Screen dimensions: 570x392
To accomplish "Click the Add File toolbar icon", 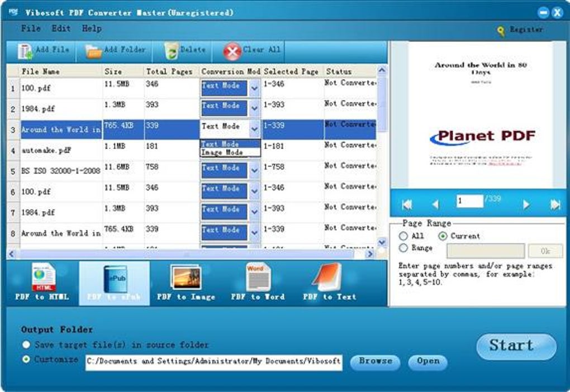I will pos(25,51).
